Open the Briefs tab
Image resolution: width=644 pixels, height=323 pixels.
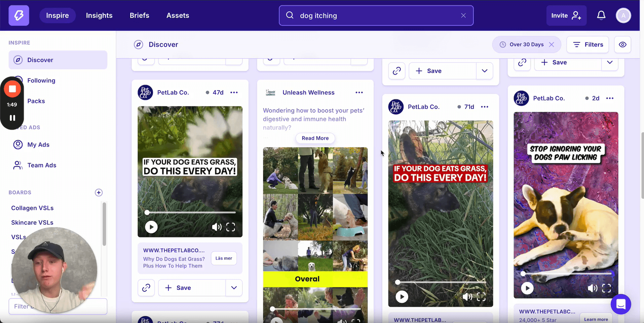point(140,15)
